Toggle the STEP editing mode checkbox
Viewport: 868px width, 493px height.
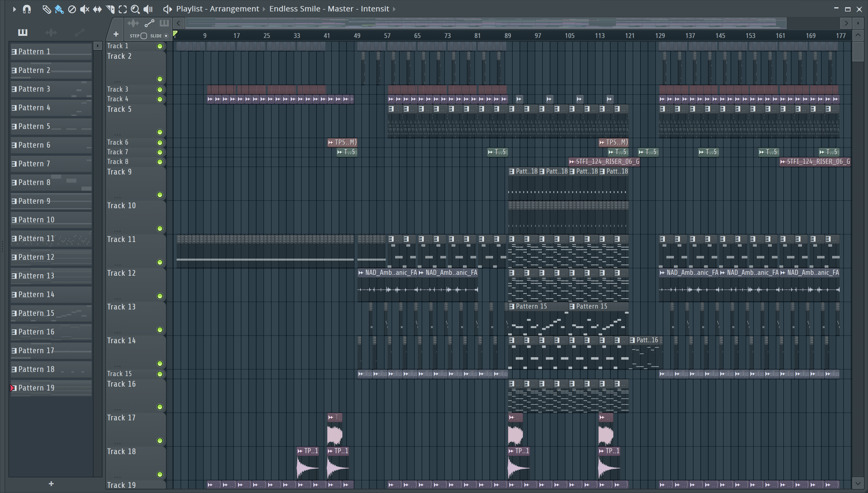144,36
